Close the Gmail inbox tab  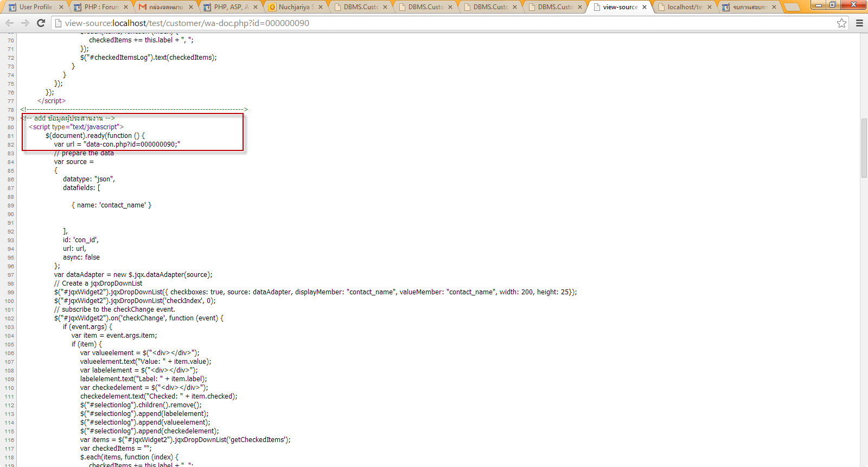(191, 7)
